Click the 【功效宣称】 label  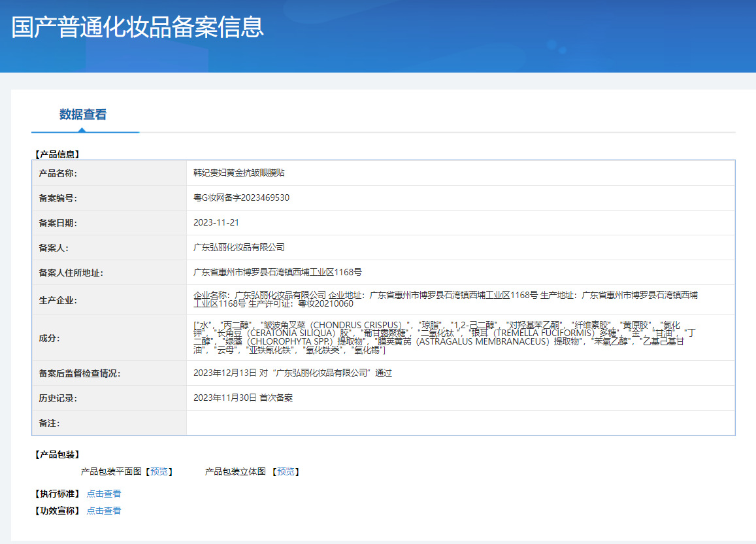[58, 511]
